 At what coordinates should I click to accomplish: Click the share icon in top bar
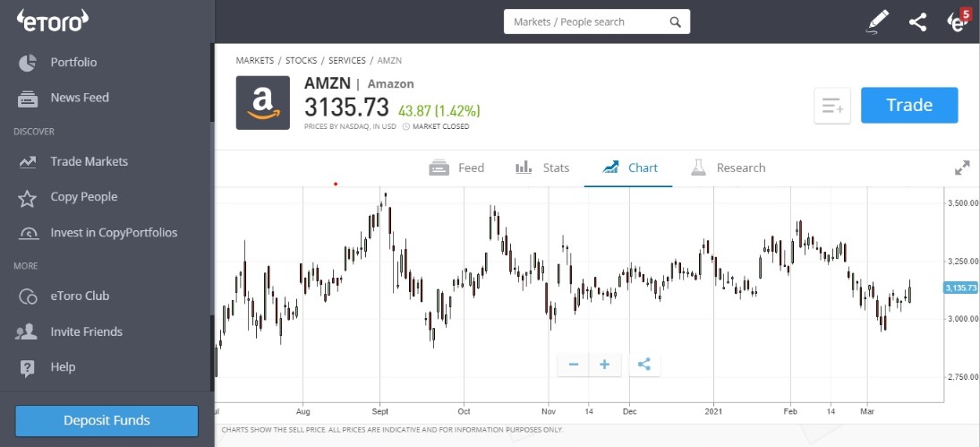pos(917,22)
